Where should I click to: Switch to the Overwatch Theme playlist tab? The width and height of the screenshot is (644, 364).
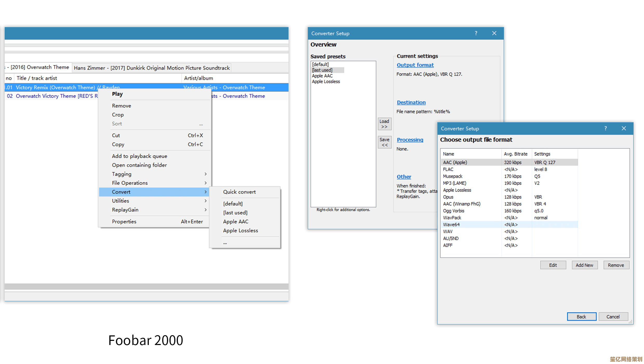[38, 67]
